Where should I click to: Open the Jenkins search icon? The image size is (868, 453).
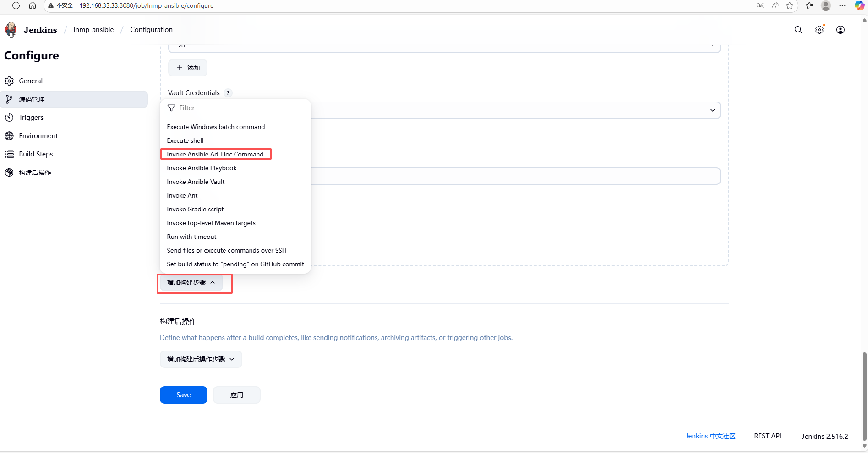798,30
